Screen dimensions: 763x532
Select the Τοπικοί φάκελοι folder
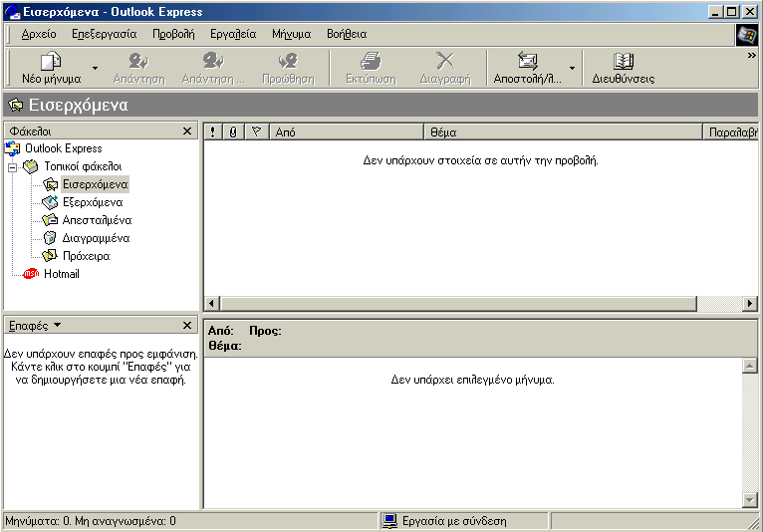(x=83, y=166)
